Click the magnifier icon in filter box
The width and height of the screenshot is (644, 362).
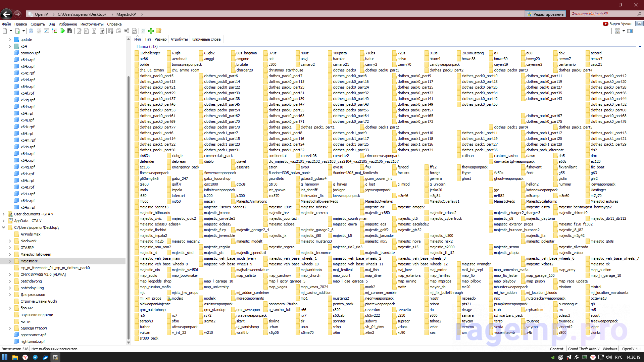coord(639,14)
